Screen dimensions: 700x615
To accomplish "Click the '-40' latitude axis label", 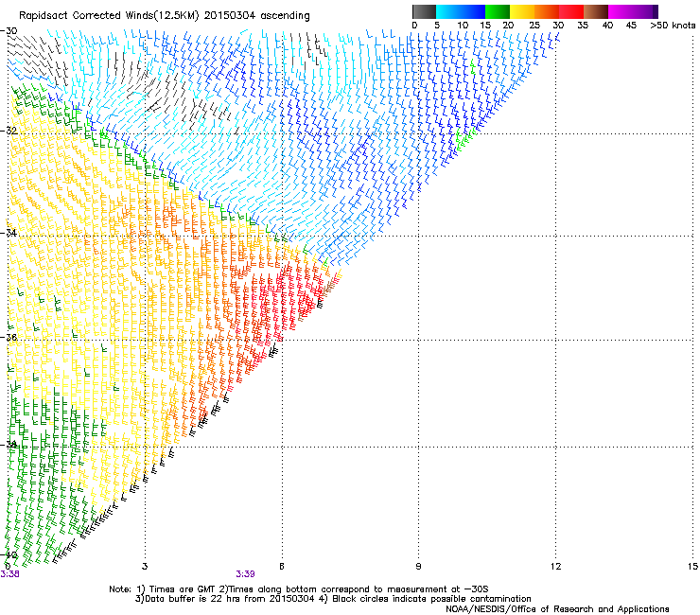I will (x=9, y=554).
